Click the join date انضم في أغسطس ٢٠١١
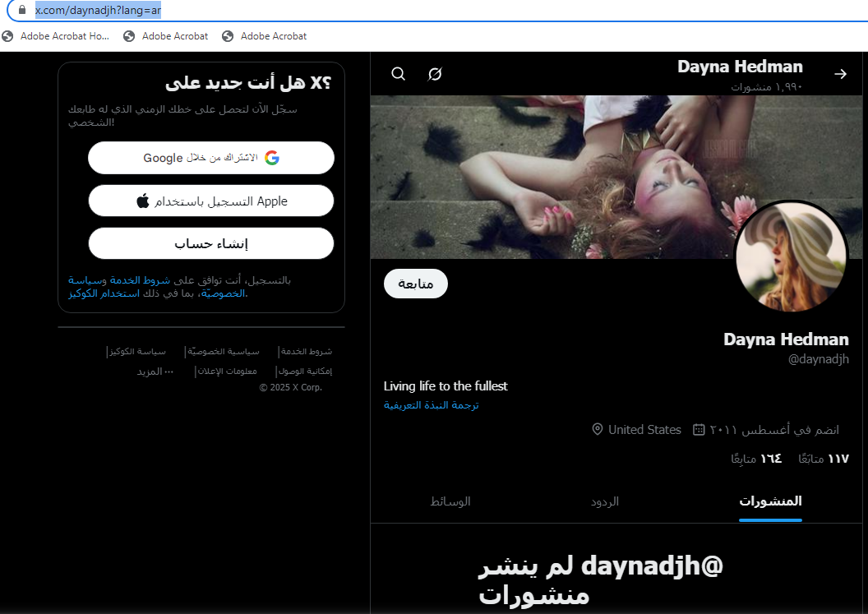 774,430
